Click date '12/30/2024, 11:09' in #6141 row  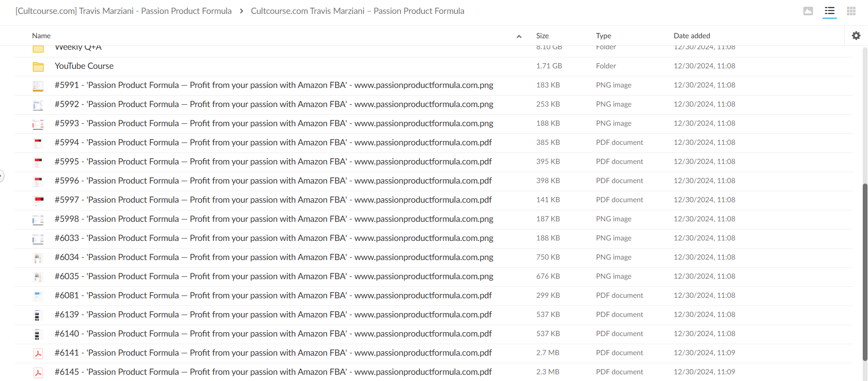pyautogui.click(x=705, y=353)
